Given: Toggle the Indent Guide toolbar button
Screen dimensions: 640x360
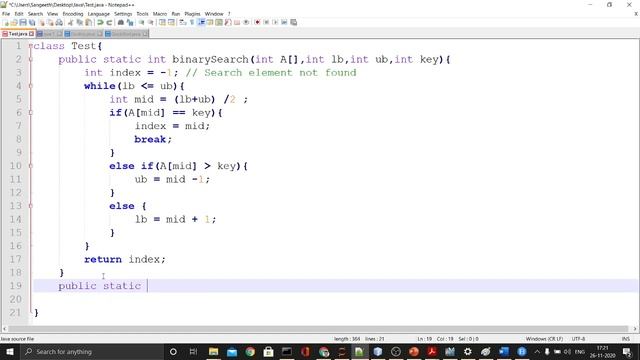Looking at the screenshot, I should pos(201,22).
